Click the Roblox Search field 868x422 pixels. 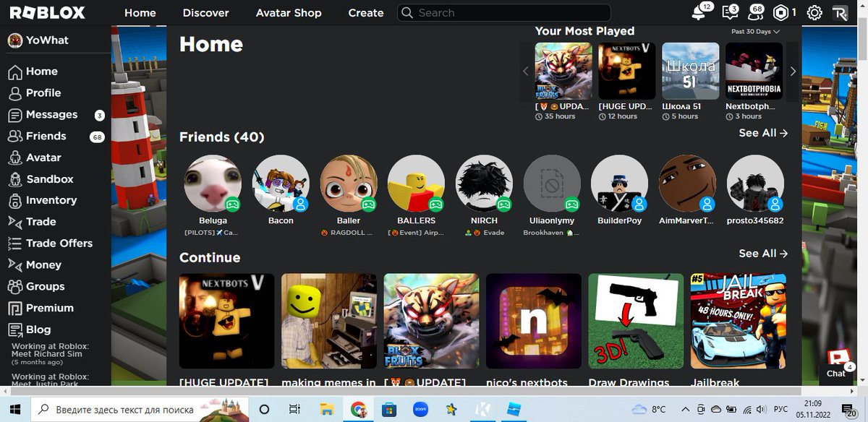click(503, 12)
